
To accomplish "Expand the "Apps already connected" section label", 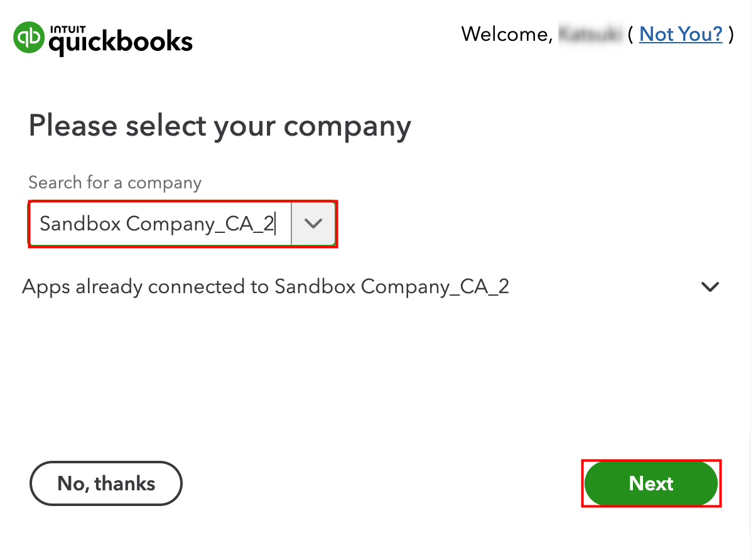I will 265,287.
